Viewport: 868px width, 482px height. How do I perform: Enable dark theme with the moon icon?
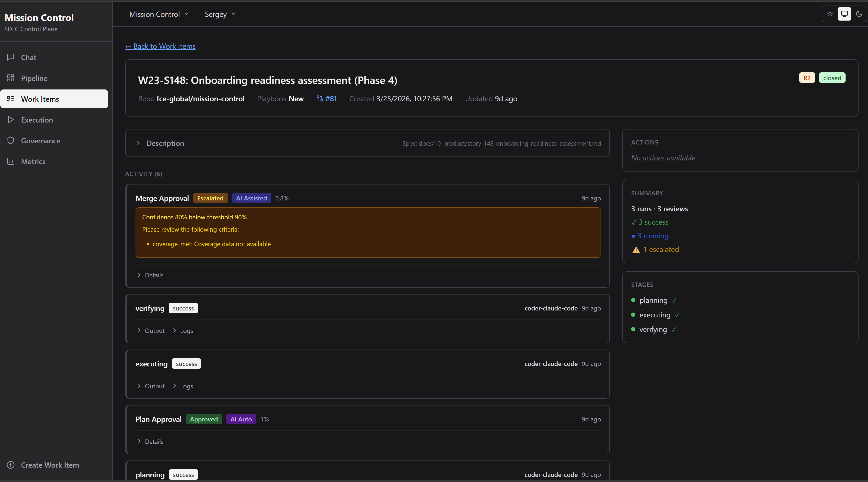click(x=859, y=14)
